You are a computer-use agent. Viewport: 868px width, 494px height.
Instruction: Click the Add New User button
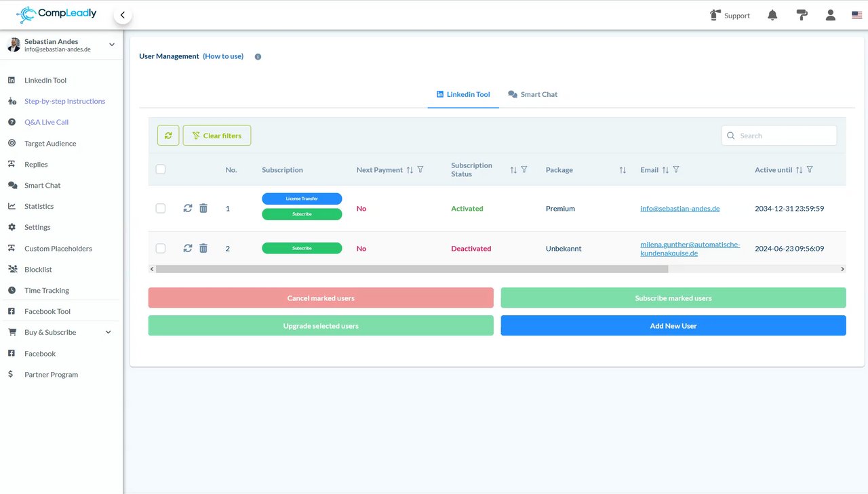673,325
